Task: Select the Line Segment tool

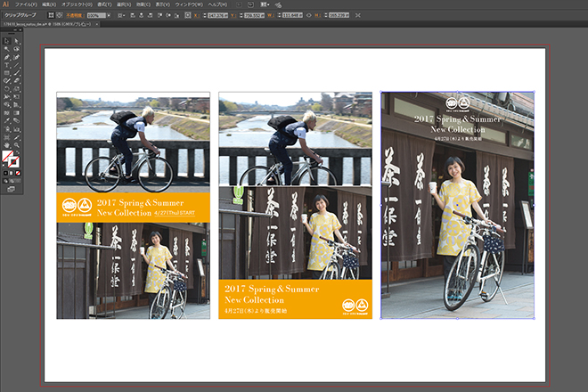Action: click(17, 65)
